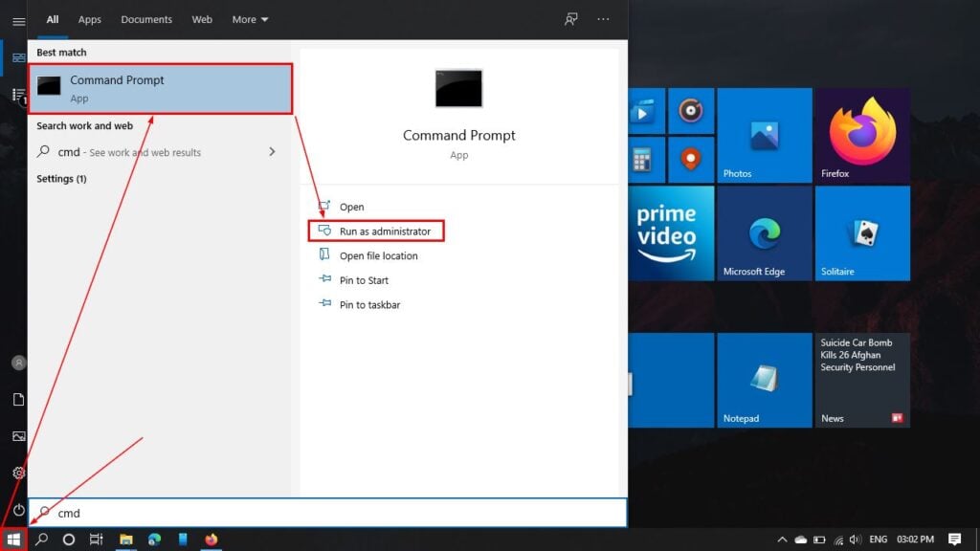Image resolution: width=980 pixels, height=551 pixels.
Task: Show hidden system tray icons
Action: [x=782, y=540]
